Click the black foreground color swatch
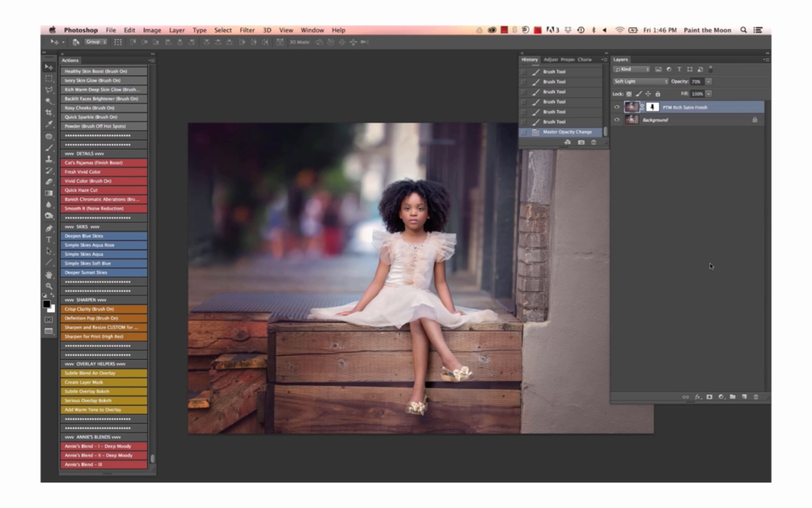 47,304
